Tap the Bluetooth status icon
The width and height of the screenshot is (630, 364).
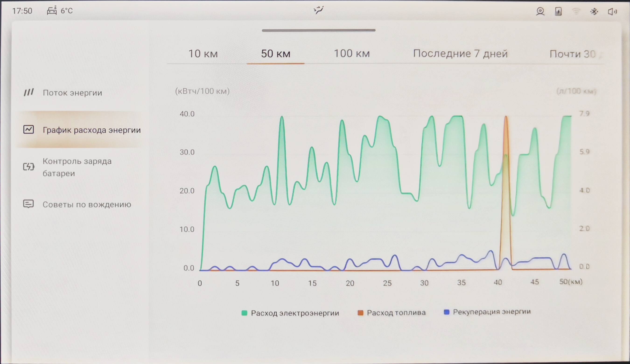click(x=594, y=11)
